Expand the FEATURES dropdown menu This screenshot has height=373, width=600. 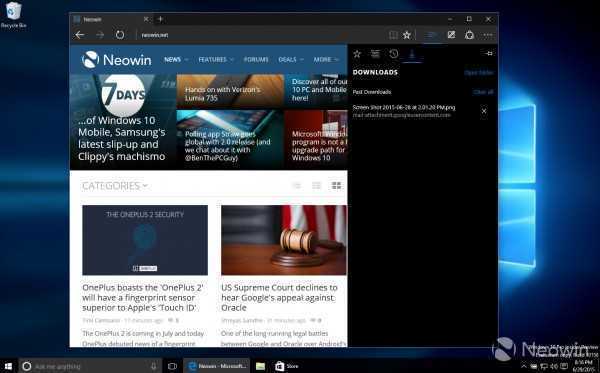(x=216, y=59)
